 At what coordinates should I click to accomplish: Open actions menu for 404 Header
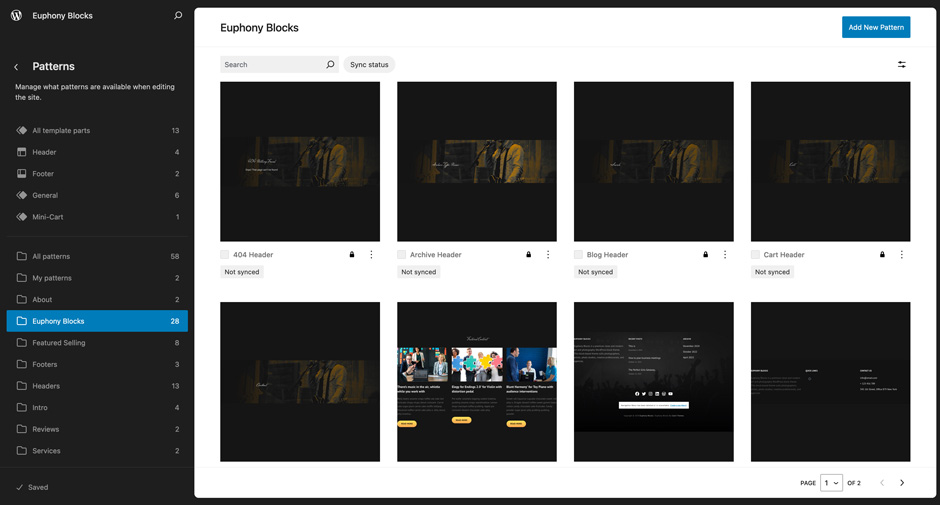click(x=371, y=255)
